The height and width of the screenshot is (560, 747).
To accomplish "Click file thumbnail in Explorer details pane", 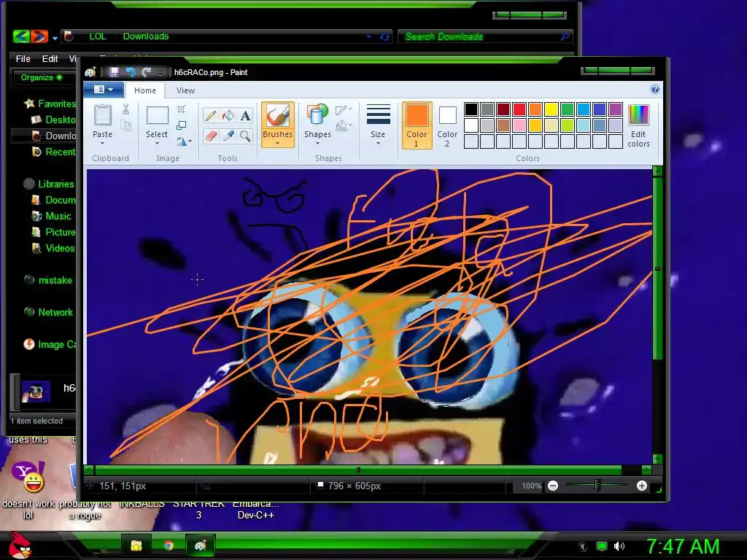I will click(36, 392).
